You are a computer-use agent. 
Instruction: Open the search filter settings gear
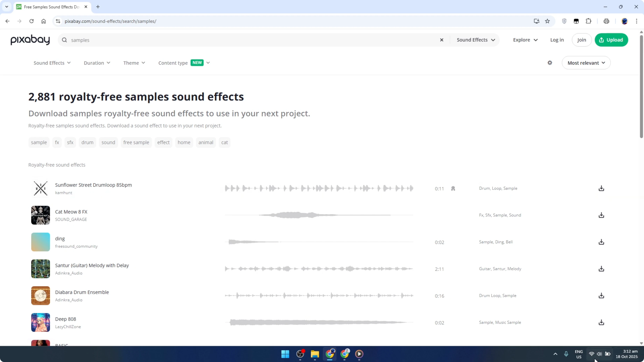[550, 63]
